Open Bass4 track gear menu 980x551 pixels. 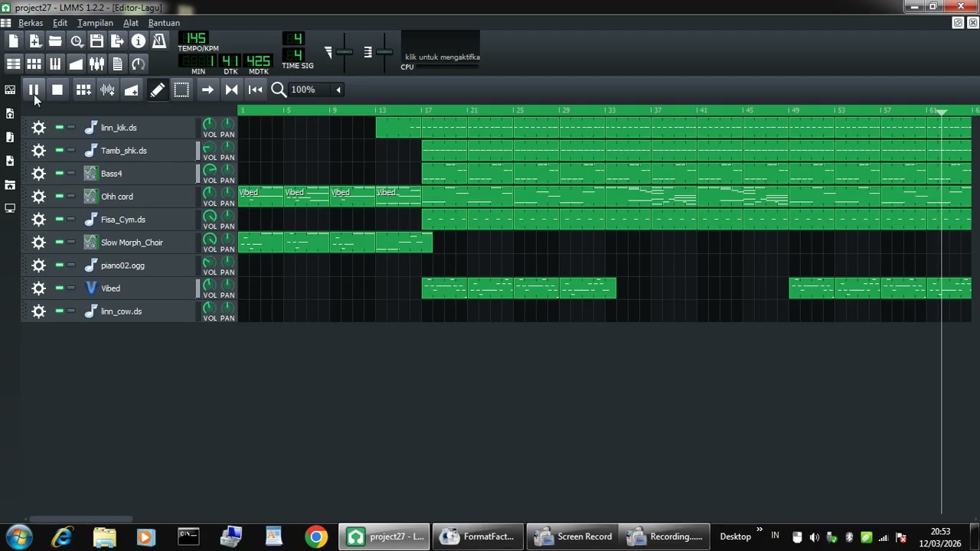(38, 174)
